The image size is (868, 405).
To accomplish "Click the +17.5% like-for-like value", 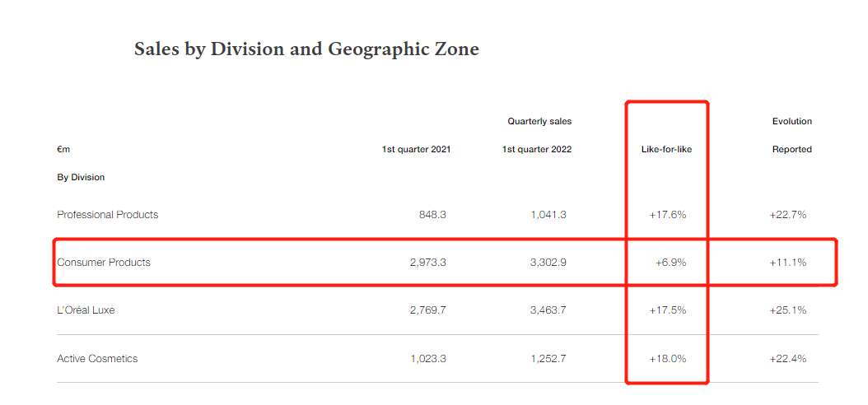I will [x=668, y=310].
